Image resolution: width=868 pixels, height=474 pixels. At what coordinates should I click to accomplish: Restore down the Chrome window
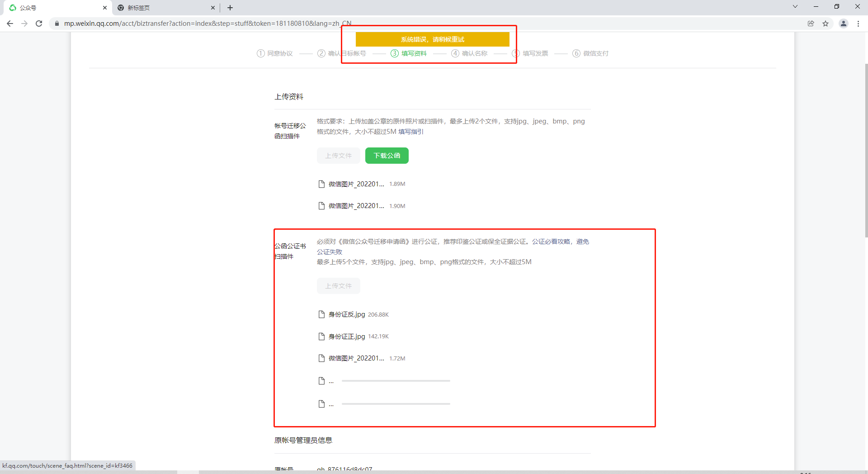(x=837, y=7)
